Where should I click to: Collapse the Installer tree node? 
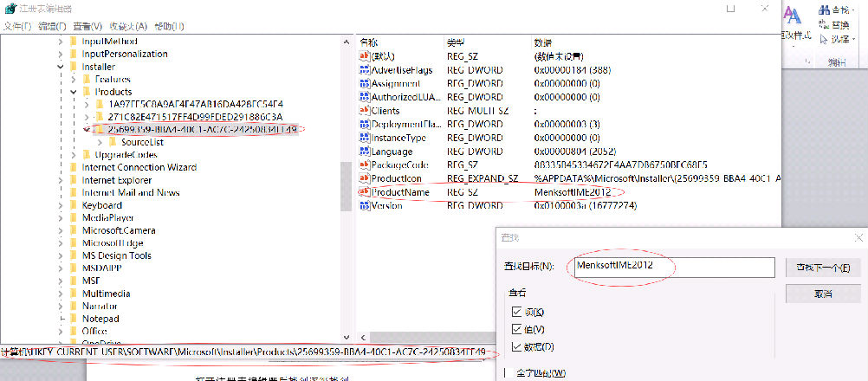(x=61, y=66)
